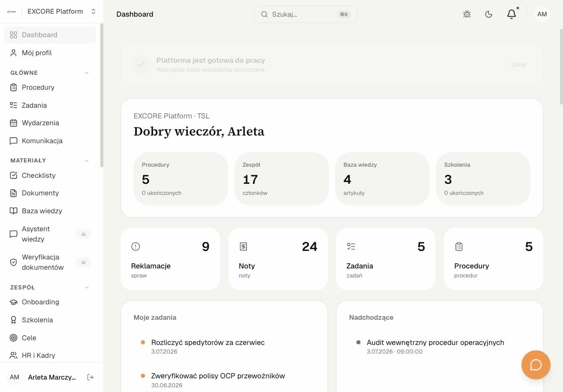The height and width of the screenshot is (392, 563).
Task: Open Mój profil in the sidebar
Action: point(50,53)
